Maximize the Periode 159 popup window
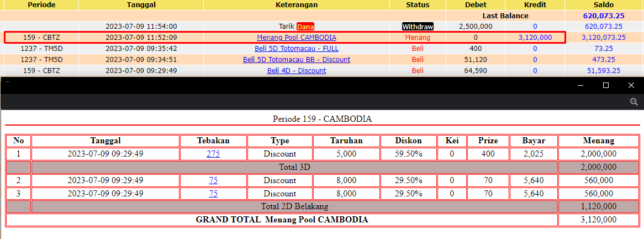 pos(605,85)
